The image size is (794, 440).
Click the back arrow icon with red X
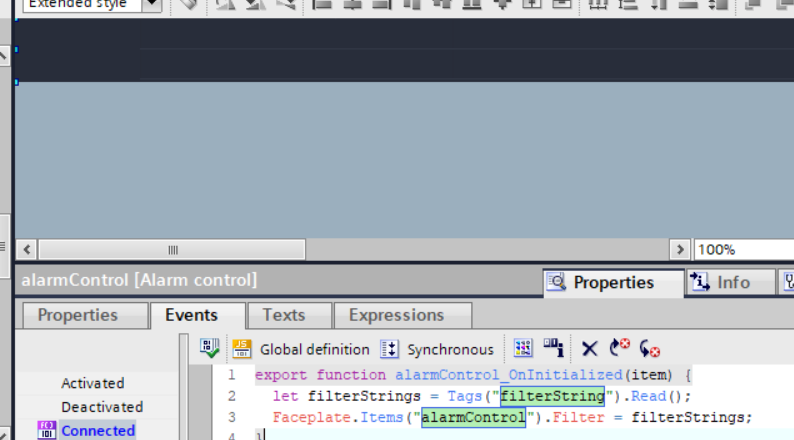tap(619, 348)
